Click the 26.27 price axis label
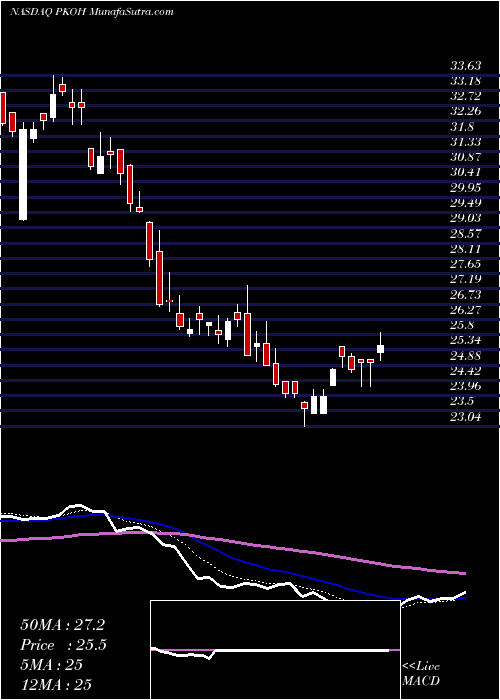Screen dimensions: 500x700 point(466,310)
